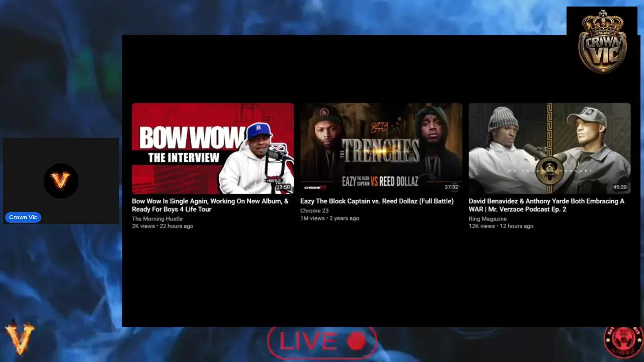
Task: Open The Morning Hustle channel link
Action: coord(157,219)
